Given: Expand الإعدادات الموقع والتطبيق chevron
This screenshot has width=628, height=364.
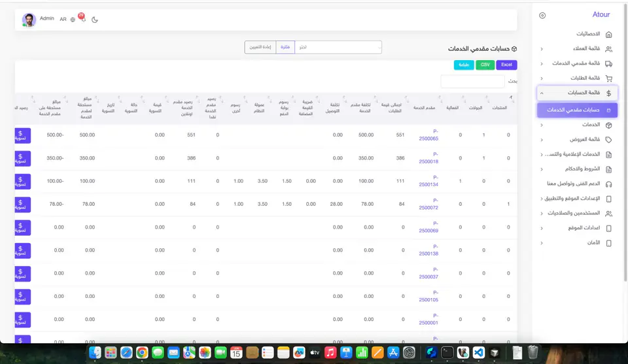Looking at the screenshot, I should click(542, 199).
